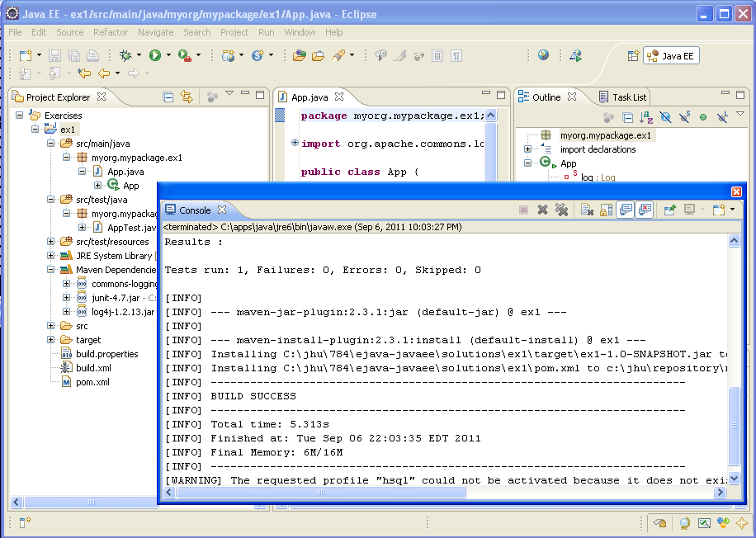The height and width of the screenshot is (538, 756).
Task: Toggle Show Console When Standard Error Changes
Action: (x=645, y=210)
